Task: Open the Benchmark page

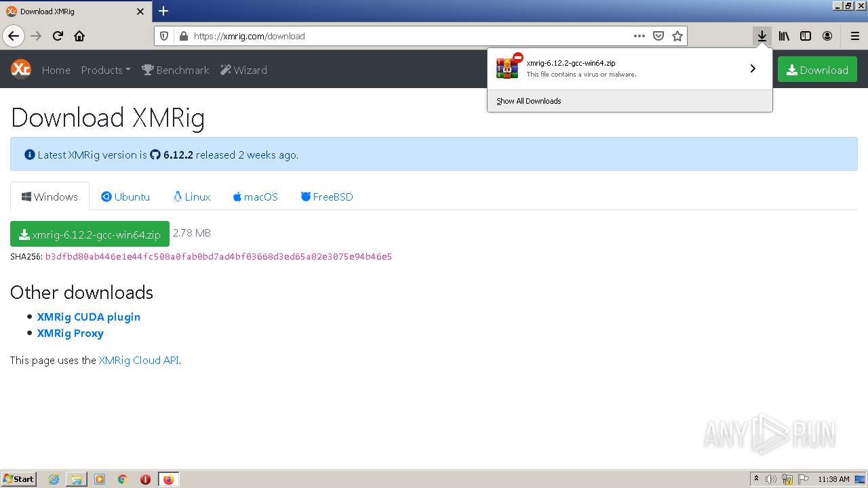Action: (x=175, y=70)
